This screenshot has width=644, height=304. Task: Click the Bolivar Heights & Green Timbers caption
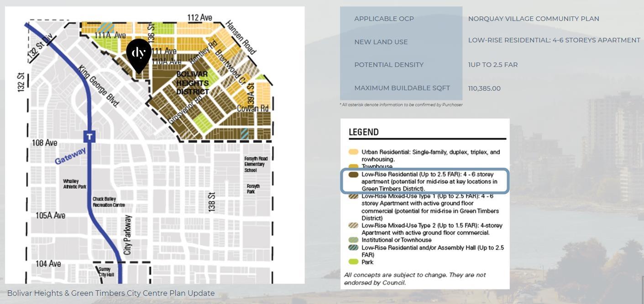[x=111, y=293]
